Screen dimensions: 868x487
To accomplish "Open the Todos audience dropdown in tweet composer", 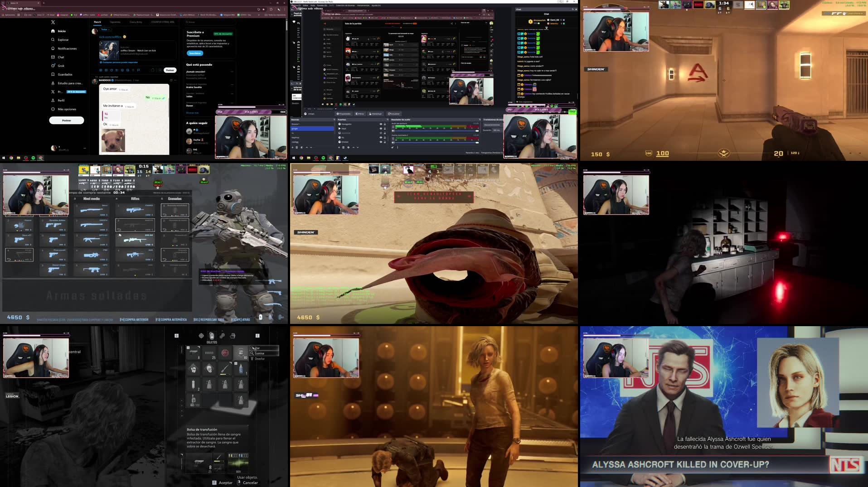I will tap(106, 29).
